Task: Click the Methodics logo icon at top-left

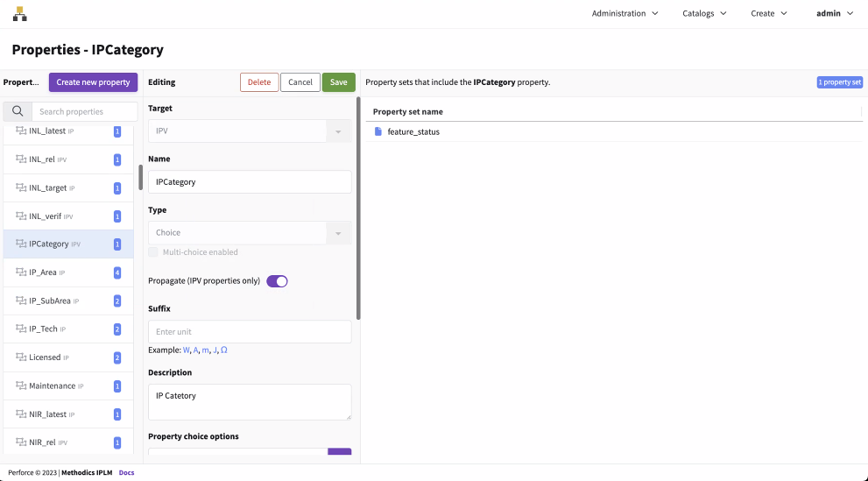Action: click(19, 14)
